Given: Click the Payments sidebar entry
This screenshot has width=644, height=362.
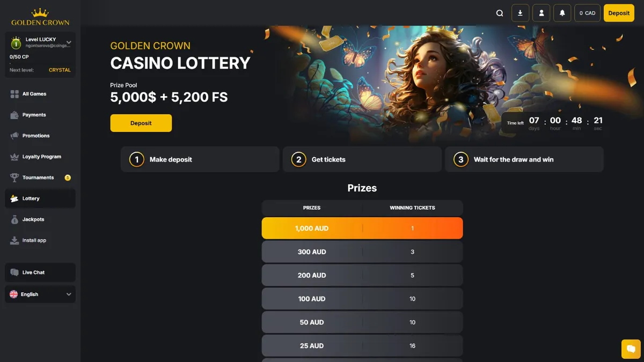Looking at the screenshot, I should 32,115.
